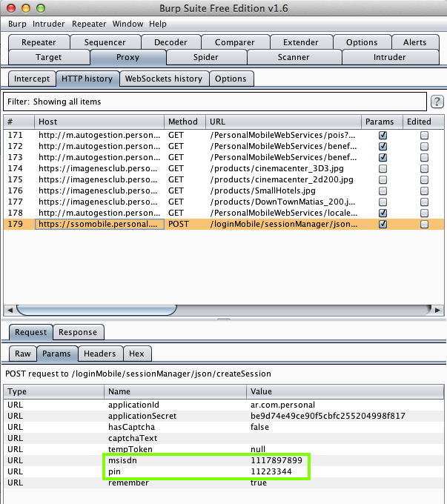Switch to the Headers view tab
Image resolution: width=447 pixels, height=504 pixels.
(x=100, y=354)
